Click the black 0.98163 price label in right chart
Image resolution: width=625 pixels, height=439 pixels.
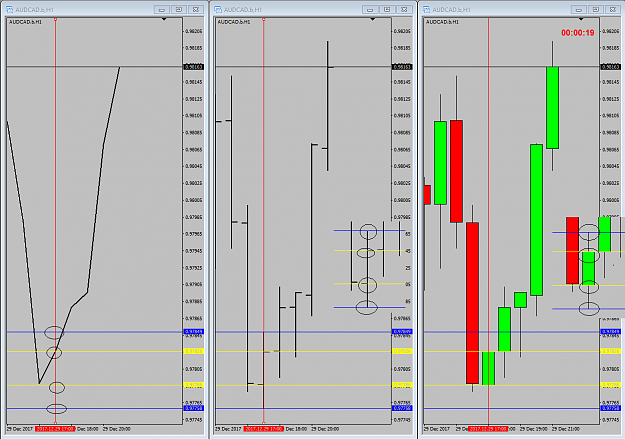click(611, 67)
